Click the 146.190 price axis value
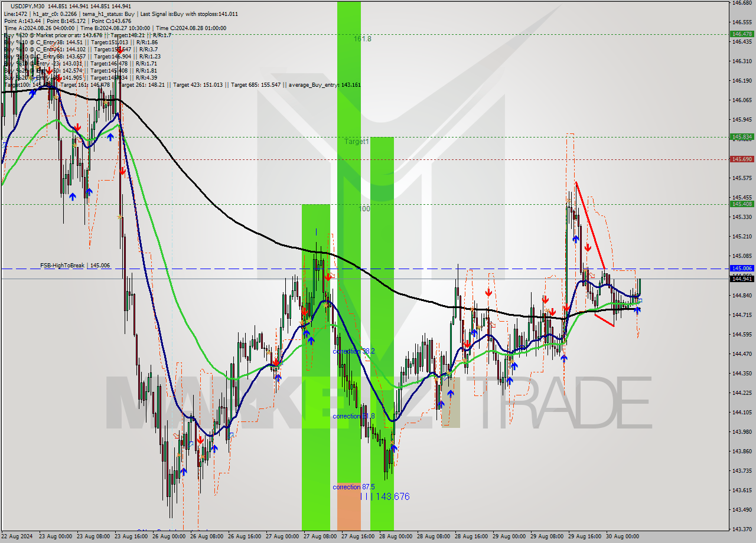Image resolution: width=756 pixels, height=543 pixels. click(742, 80)
